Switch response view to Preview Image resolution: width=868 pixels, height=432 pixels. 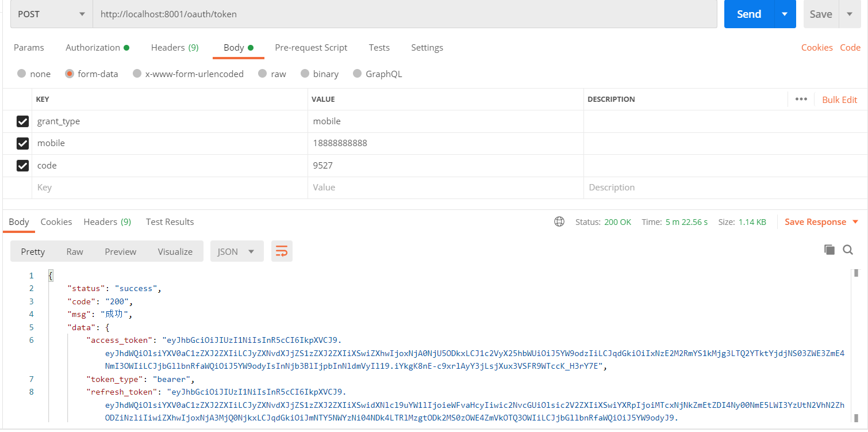click(x=120, y=251)
